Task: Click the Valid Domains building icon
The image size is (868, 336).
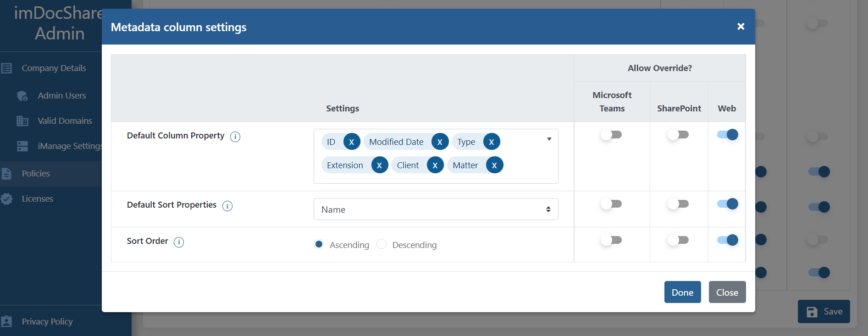Action: tap(22, 121)
